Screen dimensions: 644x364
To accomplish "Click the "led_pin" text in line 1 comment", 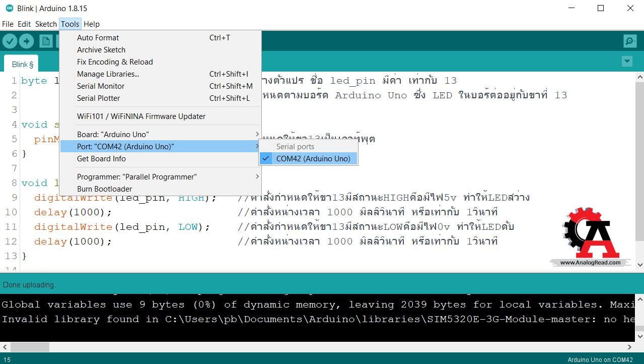I will pos(353,81).
